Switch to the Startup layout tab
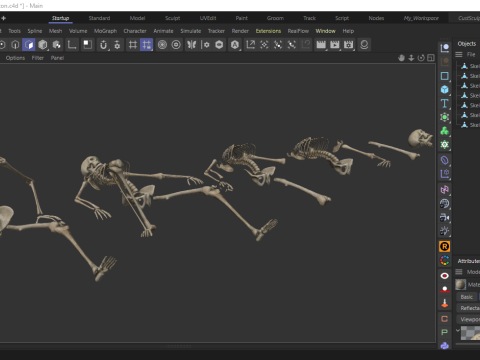Screen dimensions: 480x360 coord(60,18)
